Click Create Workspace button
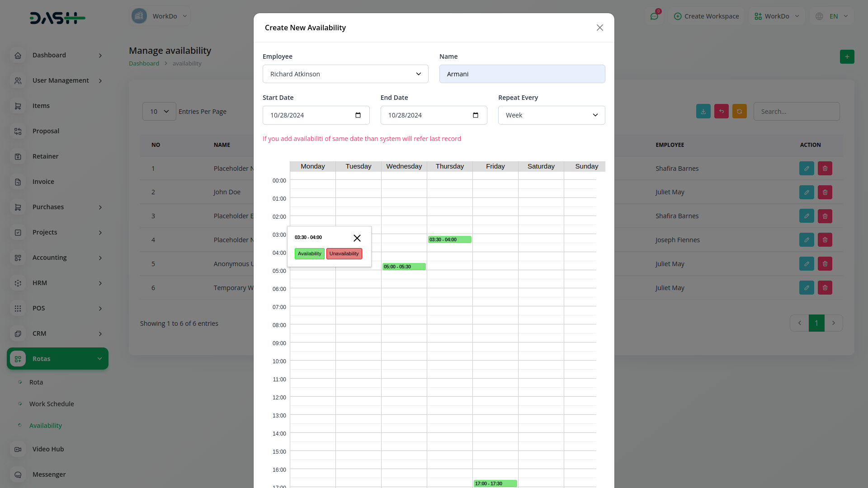The height and width of the screenshot is (488, 868). [706, 16]
